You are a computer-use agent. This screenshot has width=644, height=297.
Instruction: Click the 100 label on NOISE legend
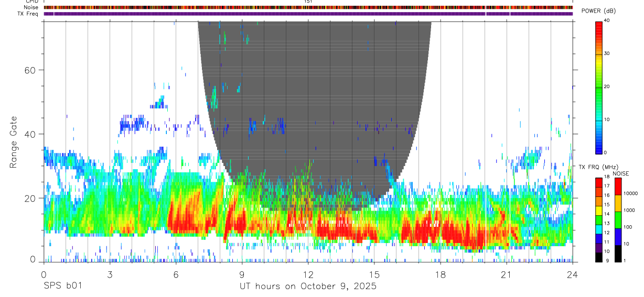pyautogui.click(x=628, y=227)
